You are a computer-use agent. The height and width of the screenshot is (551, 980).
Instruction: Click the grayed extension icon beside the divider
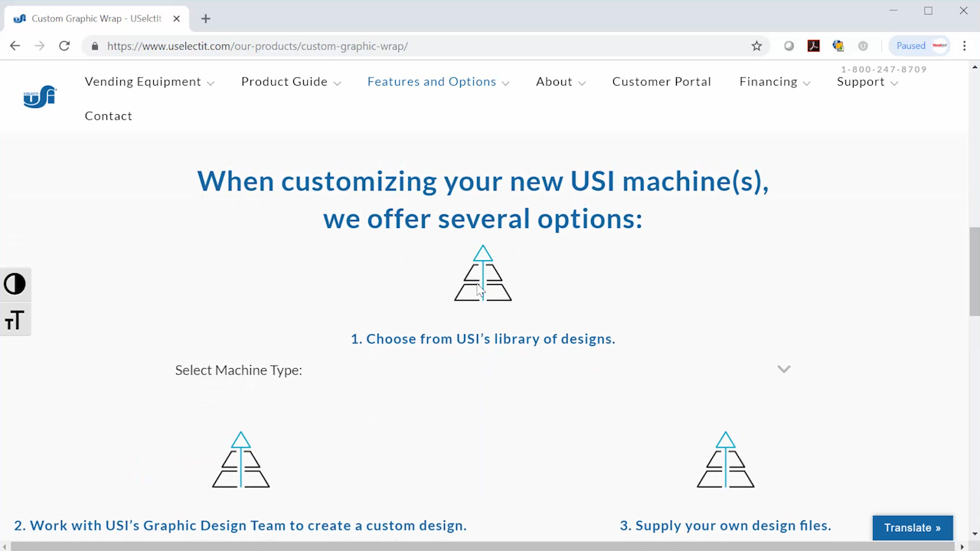[863, 46]
